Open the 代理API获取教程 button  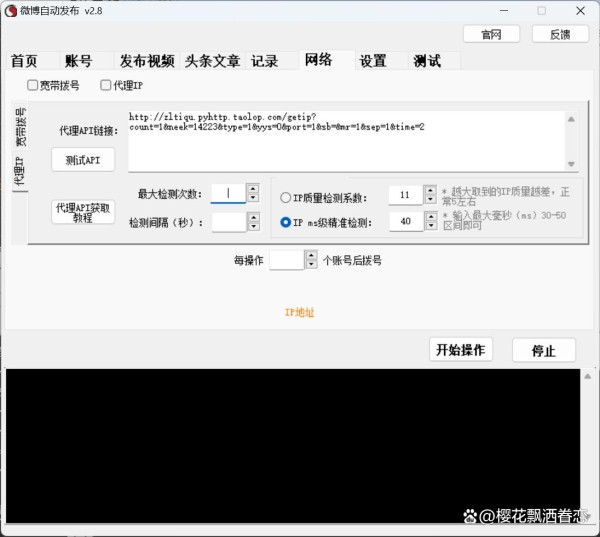click(x=83, y=213)
